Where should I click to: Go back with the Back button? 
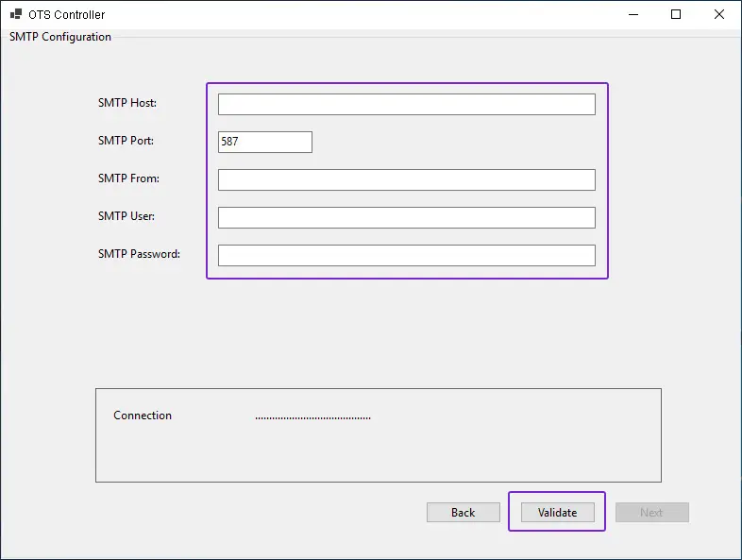pyautogui.click(x=463, y=513)
